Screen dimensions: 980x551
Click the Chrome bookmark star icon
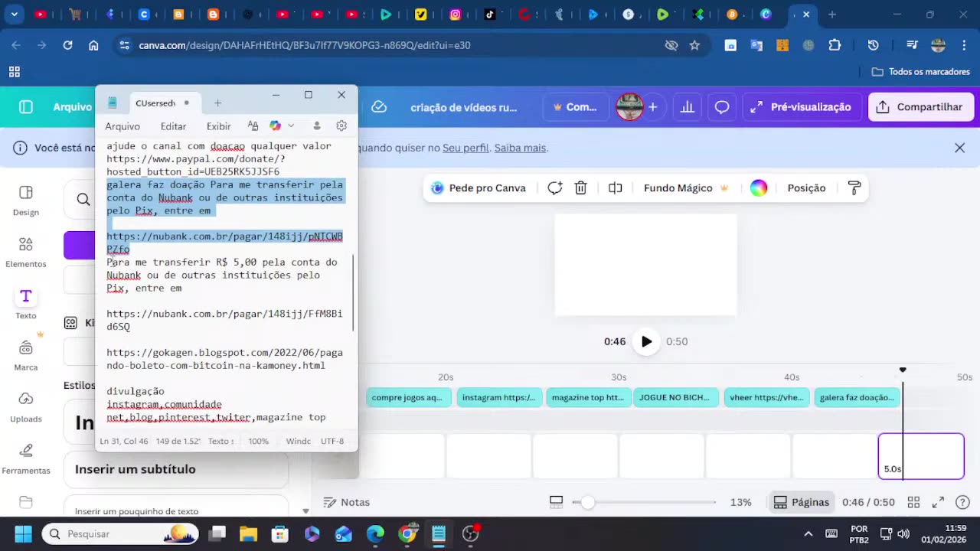(694, 45)
